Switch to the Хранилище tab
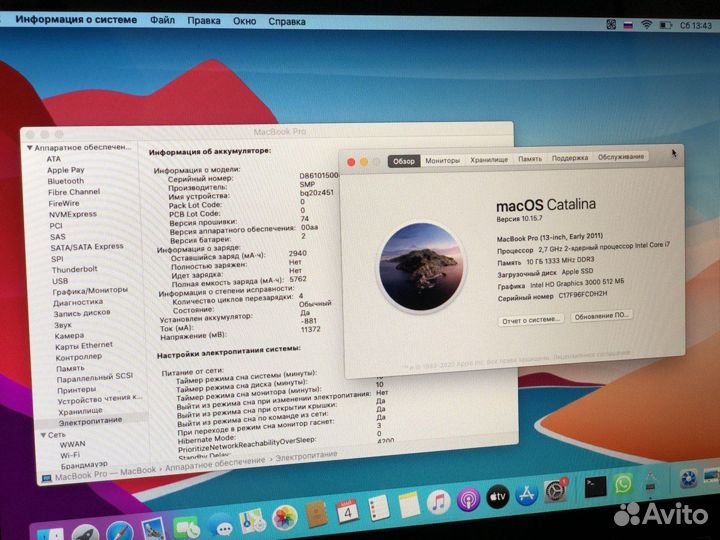Viewport: 720px width, 540px height. (489, 160)
